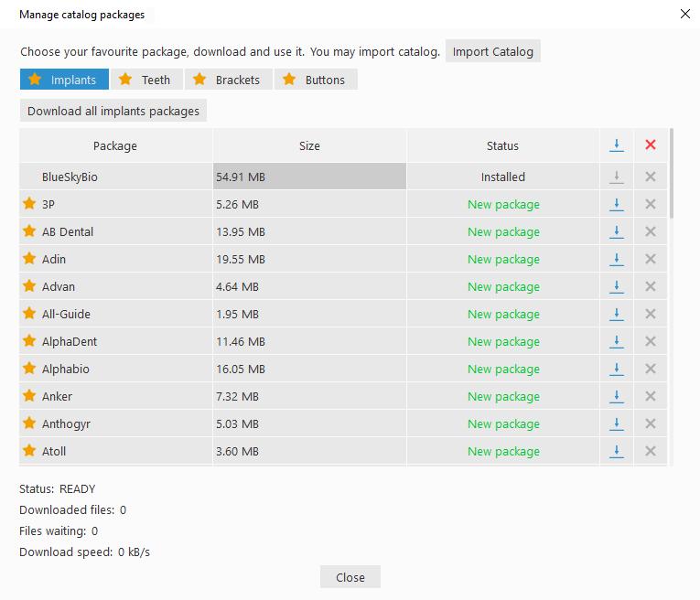The width and height of the screenshot is (700, 600).
Task: Click the Close button at bottom
Action: [350, 577]
